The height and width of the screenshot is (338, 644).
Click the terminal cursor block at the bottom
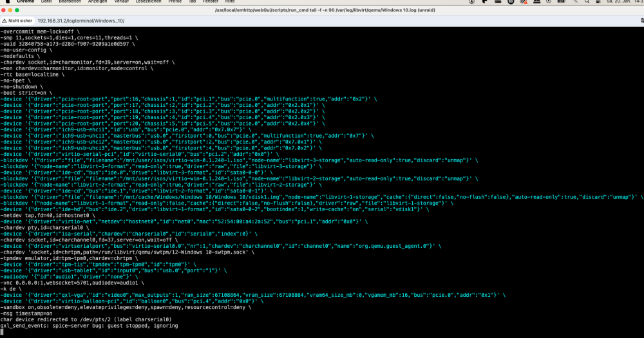[2, 332]
